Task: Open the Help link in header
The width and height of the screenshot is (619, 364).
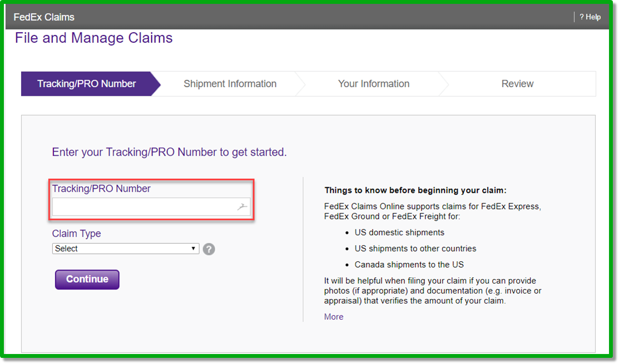Action: 590,17
